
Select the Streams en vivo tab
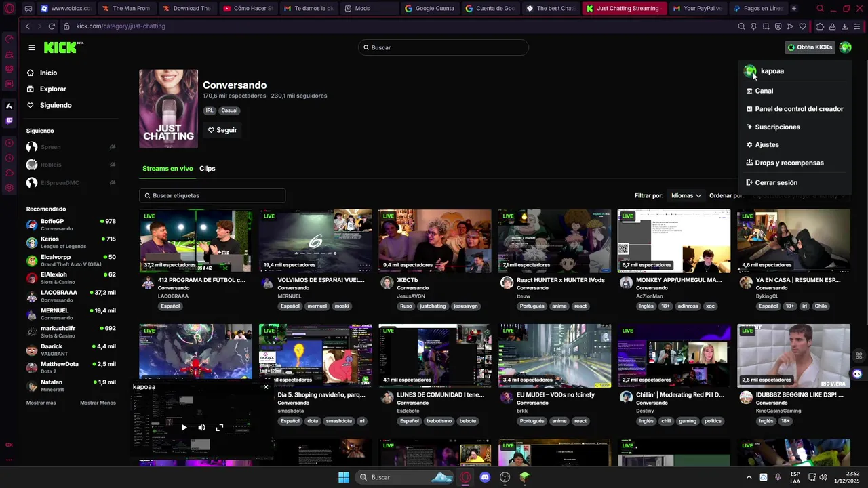click(x=167, y=169)
